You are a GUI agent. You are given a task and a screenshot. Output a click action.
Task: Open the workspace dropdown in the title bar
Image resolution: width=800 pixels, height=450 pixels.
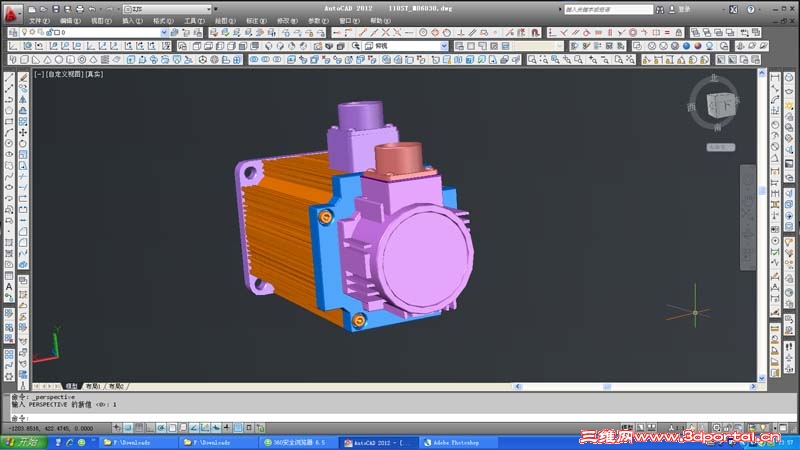coord(167,9)
